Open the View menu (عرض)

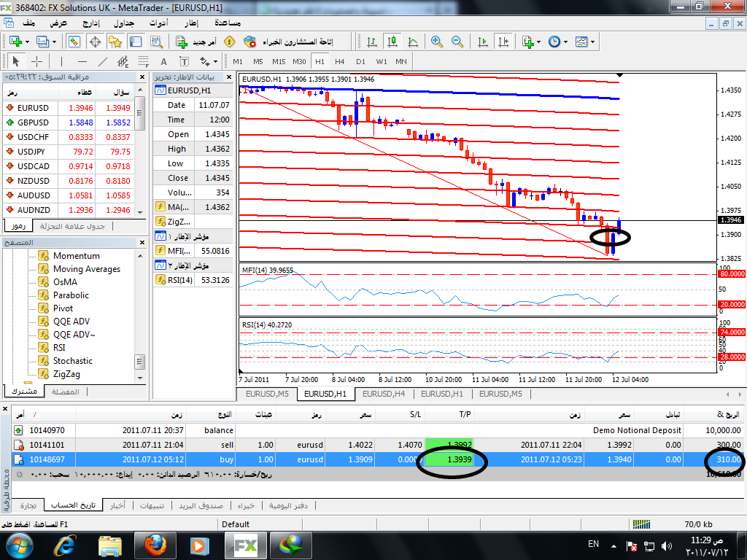coord(58,23)
